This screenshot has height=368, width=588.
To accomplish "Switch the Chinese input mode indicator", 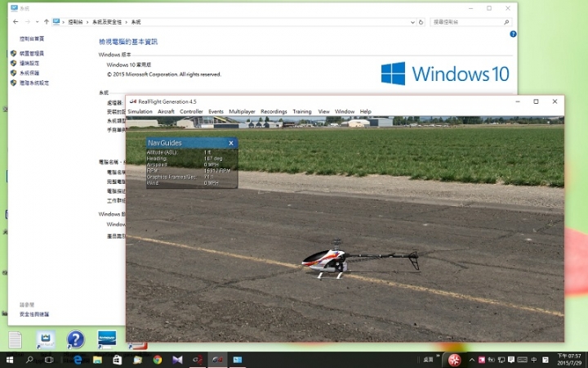I will click(x=534, y=360).
